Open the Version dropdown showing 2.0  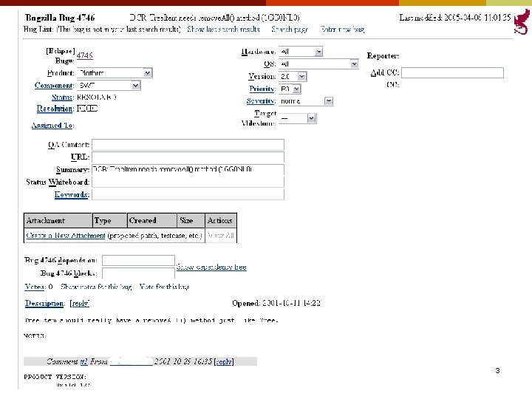[293, 76]
